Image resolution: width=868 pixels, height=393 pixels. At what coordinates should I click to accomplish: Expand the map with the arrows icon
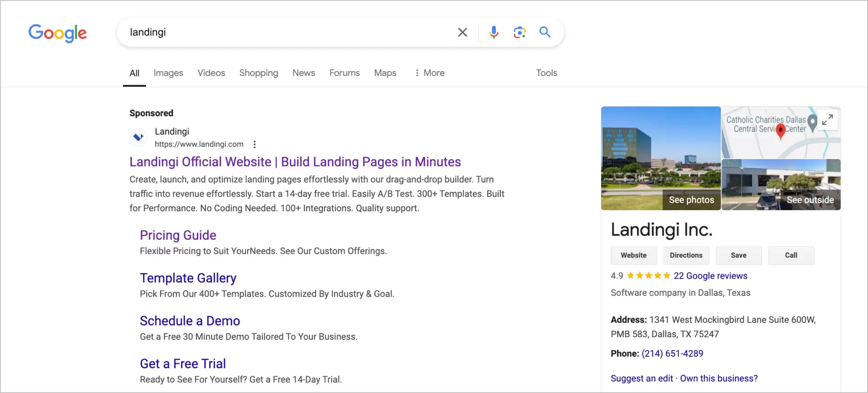click(x=827, y=120)
